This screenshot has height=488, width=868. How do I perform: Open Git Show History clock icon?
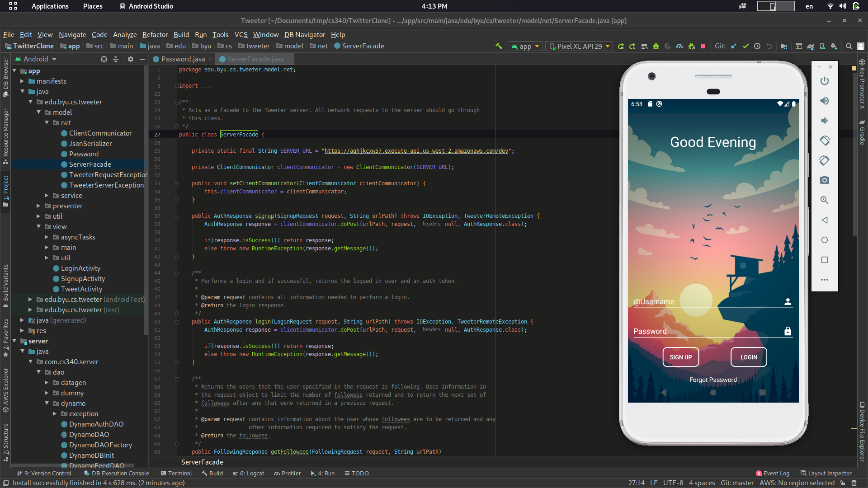757,46
